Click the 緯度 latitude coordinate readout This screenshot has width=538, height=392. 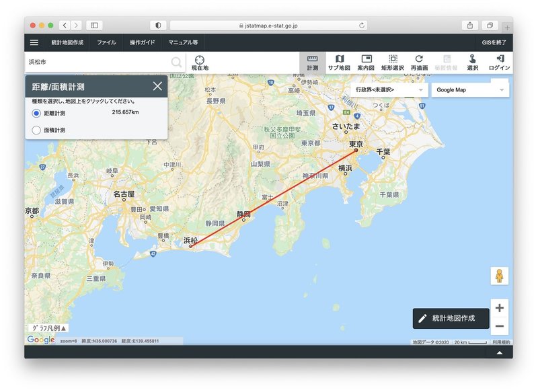99,341
